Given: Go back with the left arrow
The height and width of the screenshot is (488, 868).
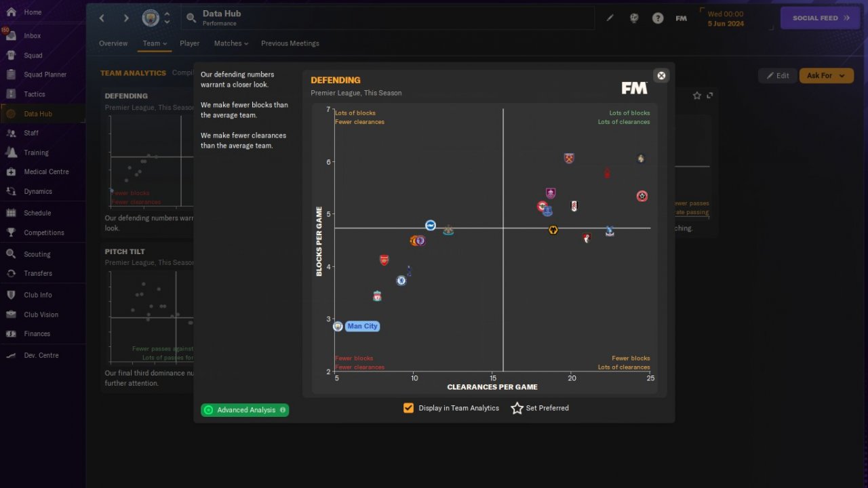Looking at the screenshot, I should [102, 18].
